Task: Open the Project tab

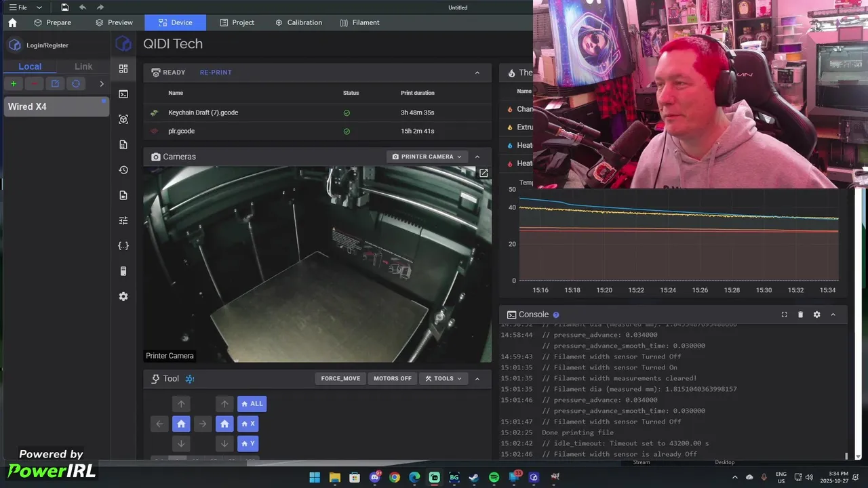Action: pos(237,22)
